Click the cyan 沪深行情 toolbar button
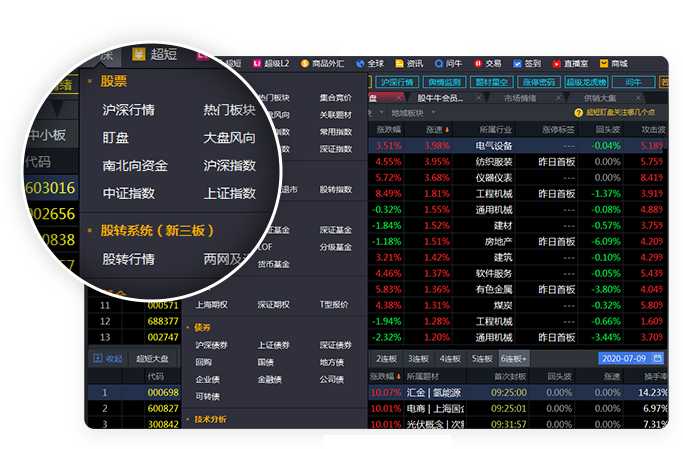This screenshot has width=683, height=449. [396, 82]
